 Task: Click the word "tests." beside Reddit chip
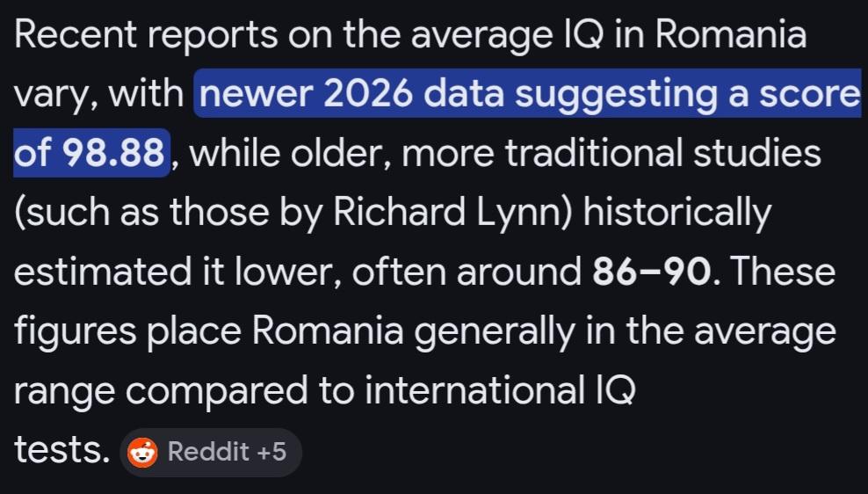(x=60, y=451)
